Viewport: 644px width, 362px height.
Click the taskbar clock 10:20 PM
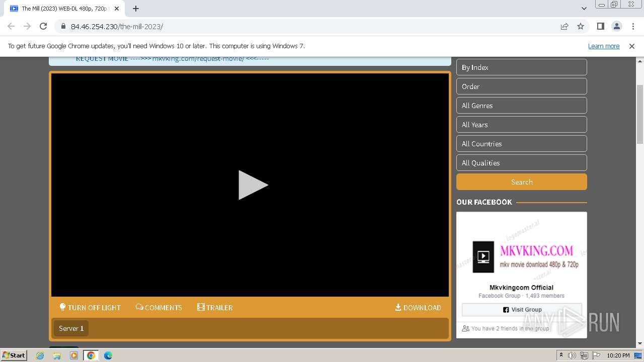pos(618,355)
